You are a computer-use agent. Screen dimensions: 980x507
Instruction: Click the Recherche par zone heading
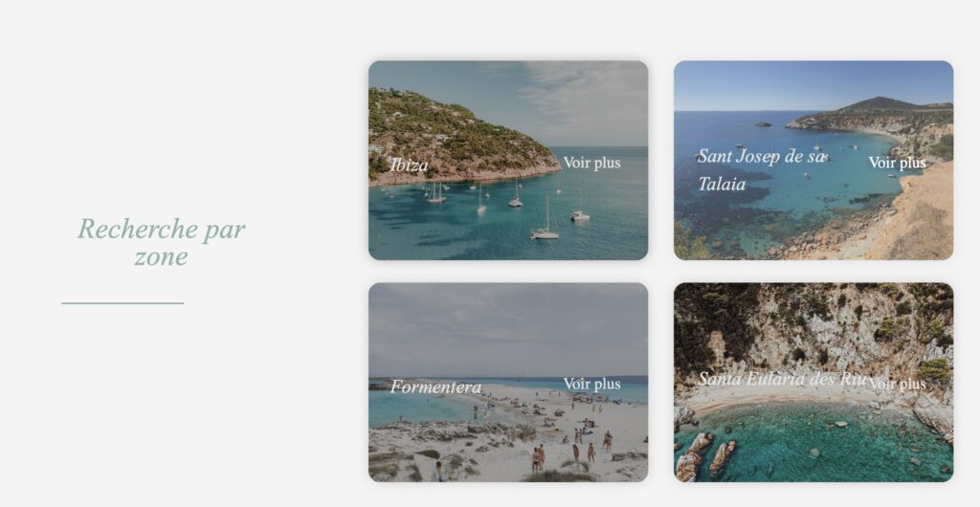pyautogui.click(x=161, y=242)
